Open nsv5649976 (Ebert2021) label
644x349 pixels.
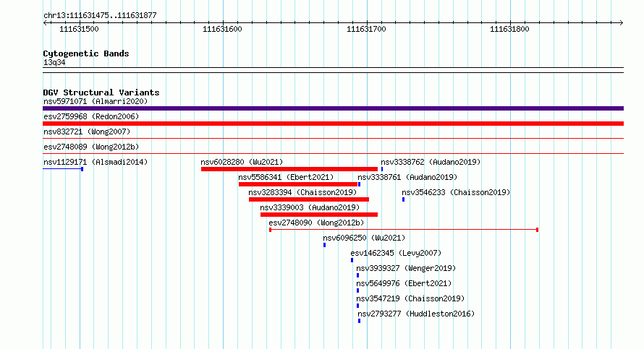404,283
